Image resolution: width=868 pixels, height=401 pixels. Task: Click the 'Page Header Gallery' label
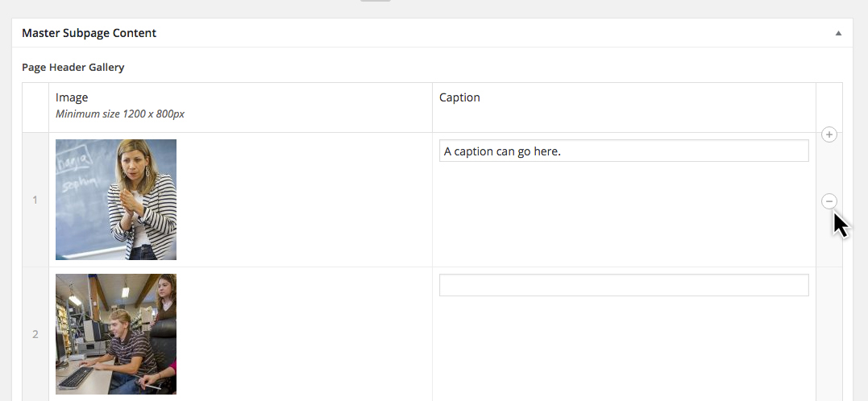point(73,68)
